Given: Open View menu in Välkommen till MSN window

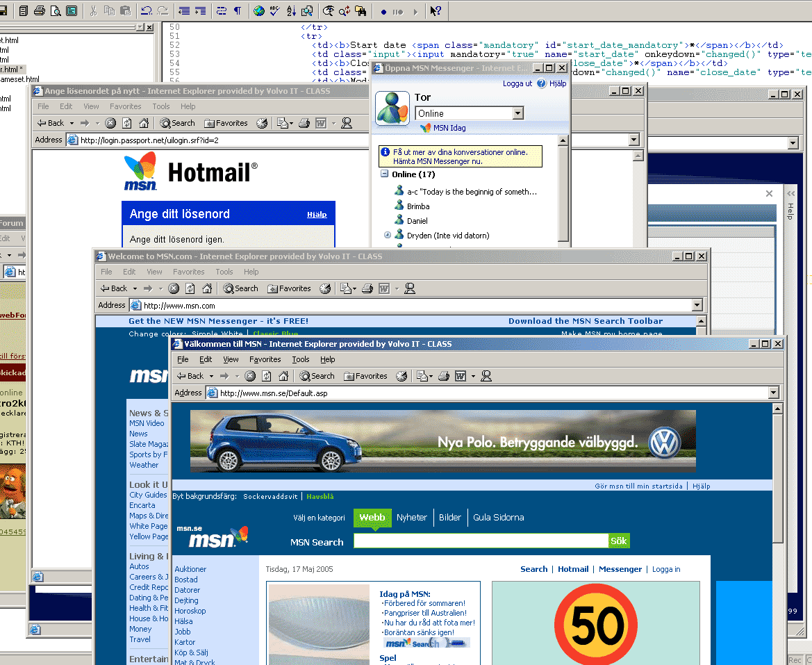Looking at the screenshot, I should 231,359.
